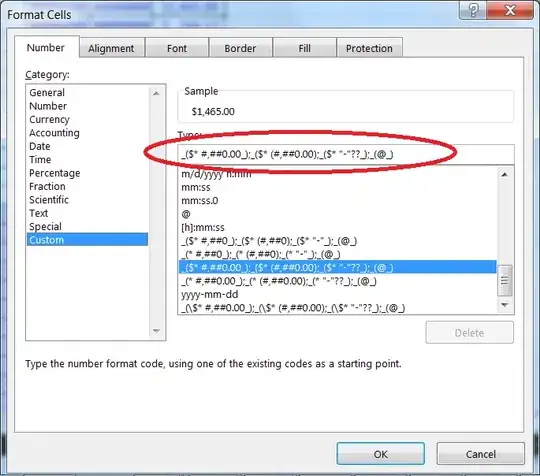Choose the Number category
The image size is (540, 476).
87,106
